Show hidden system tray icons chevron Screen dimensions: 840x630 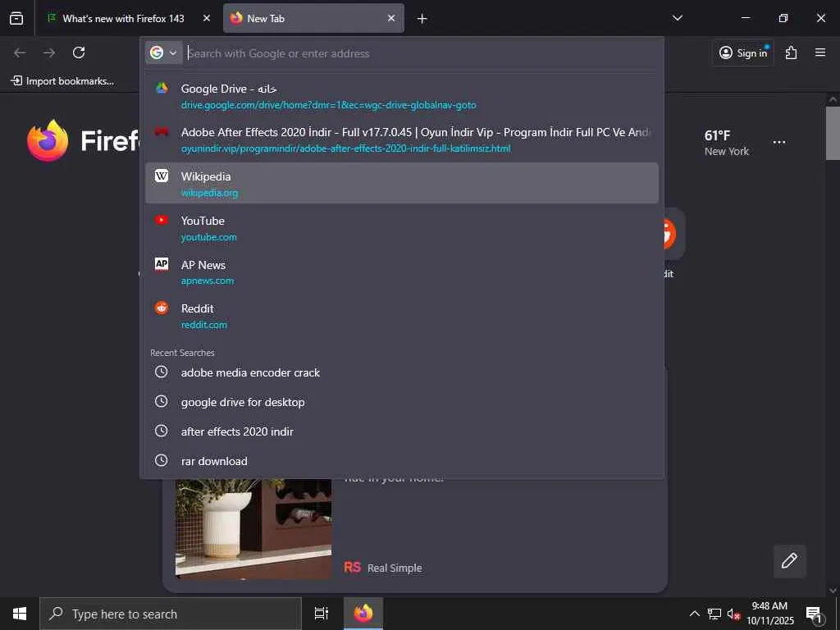694,614
